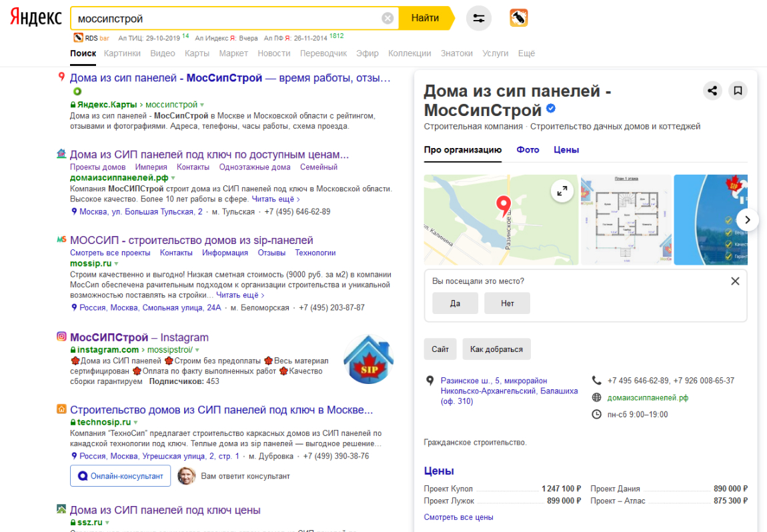Click the RDS bar logo below search field

78,37
